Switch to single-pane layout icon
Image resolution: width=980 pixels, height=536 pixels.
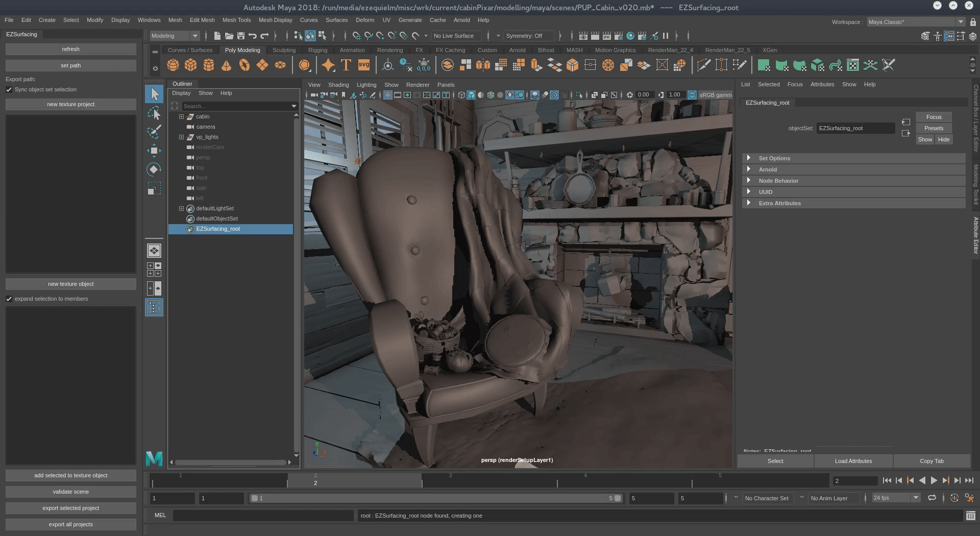coord(154,251)
